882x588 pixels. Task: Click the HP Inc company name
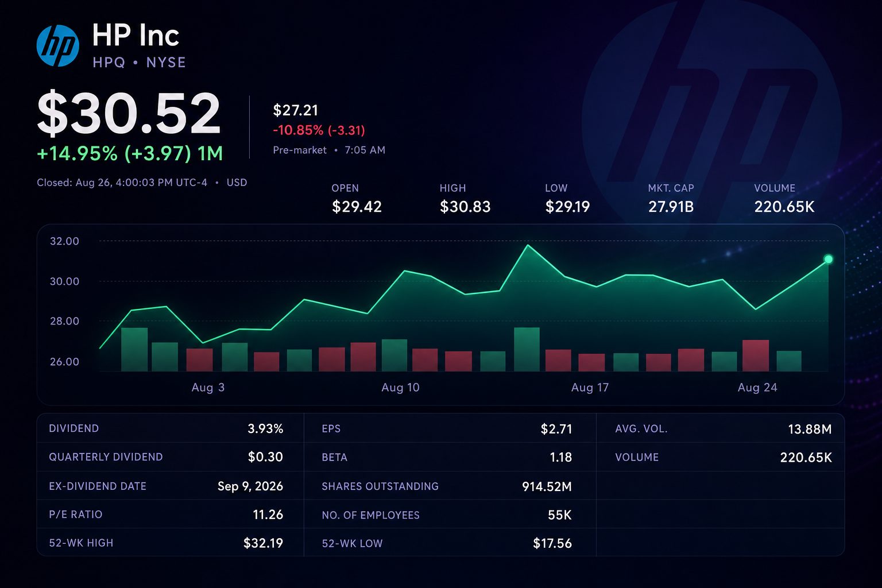coord(136,36)
